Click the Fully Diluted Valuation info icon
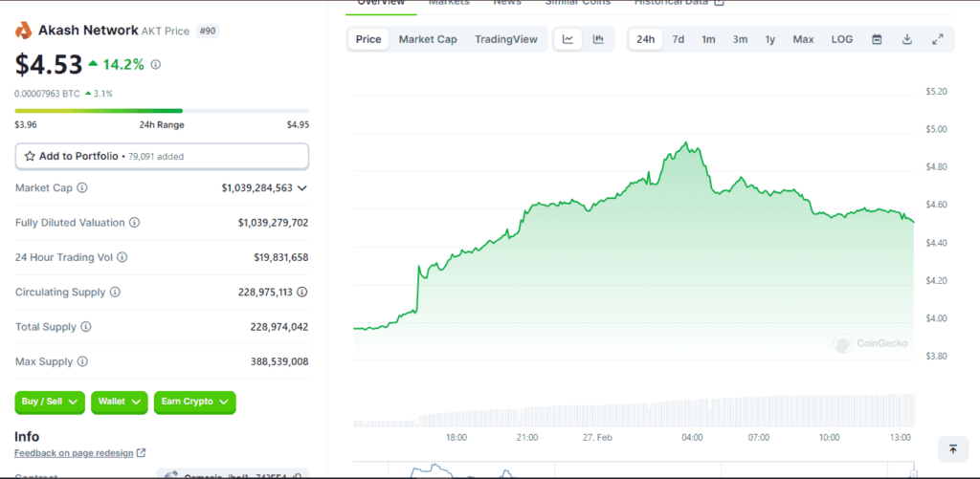Viewport: 980px width, 479px height. [x=134, y=223]
